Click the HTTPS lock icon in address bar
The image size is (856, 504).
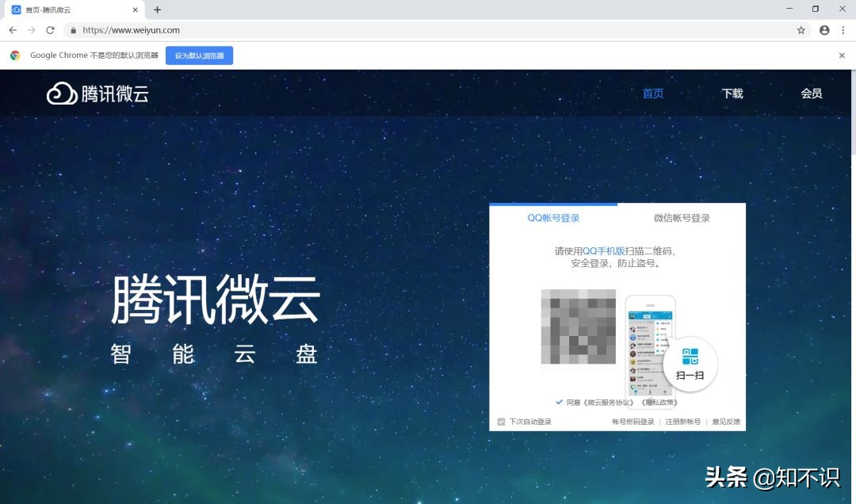click(x=73, y=29)
